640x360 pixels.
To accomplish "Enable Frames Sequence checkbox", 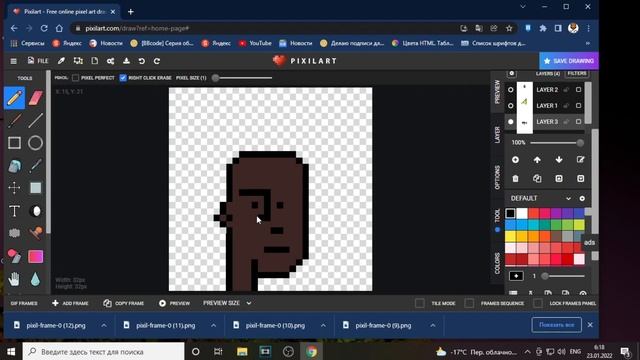I will [469, 303].
